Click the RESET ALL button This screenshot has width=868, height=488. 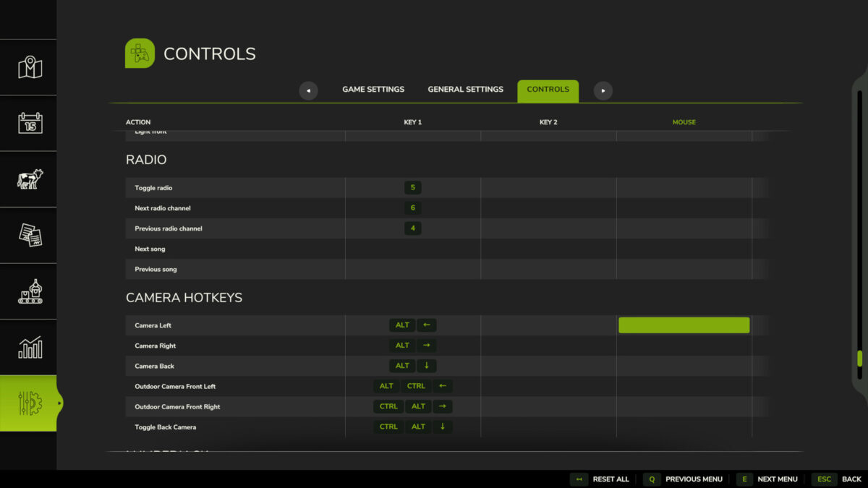pos(610,479)
